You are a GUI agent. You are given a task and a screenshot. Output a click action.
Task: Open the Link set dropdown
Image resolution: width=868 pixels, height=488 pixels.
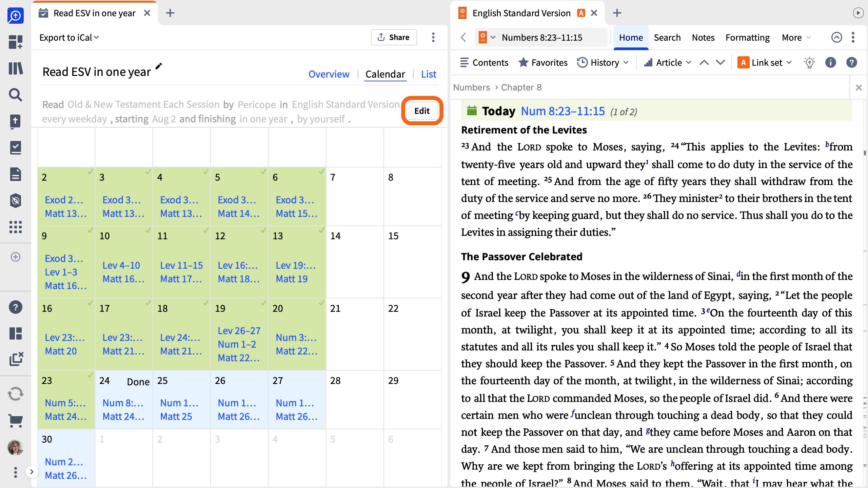(x=765, y=63)
